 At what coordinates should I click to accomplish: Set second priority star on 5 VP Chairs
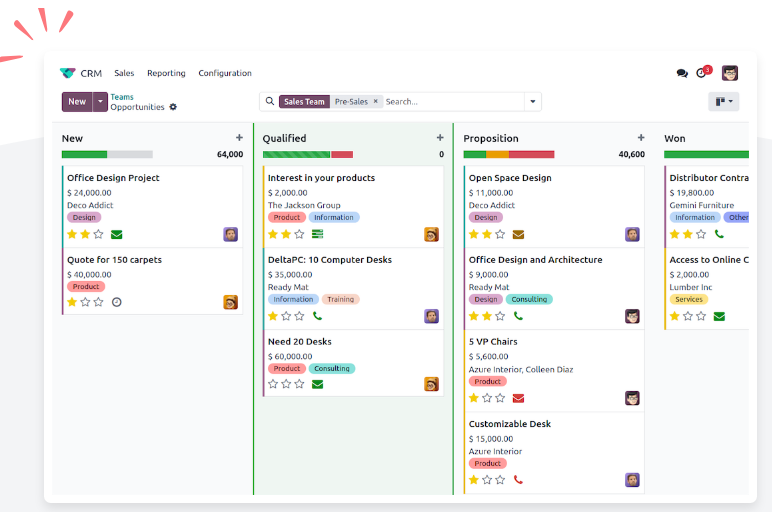click(487, 398)
